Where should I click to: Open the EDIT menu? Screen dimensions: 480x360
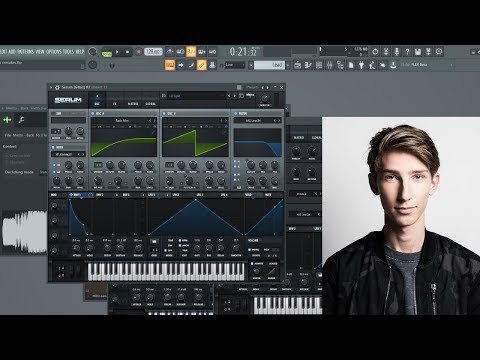tap(3, 52)
